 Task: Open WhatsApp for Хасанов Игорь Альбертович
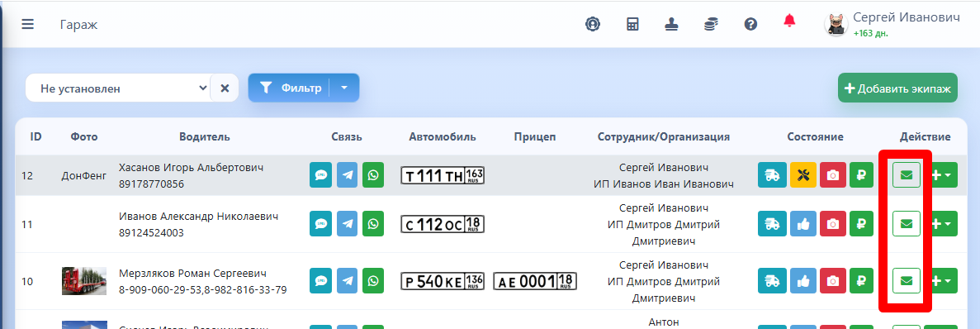click(x=373, y=175)
